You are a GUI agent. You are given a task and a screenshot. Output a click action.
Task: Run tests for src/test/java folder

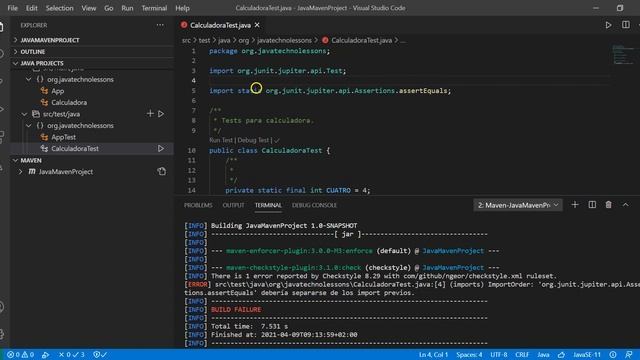click(161, 113)
